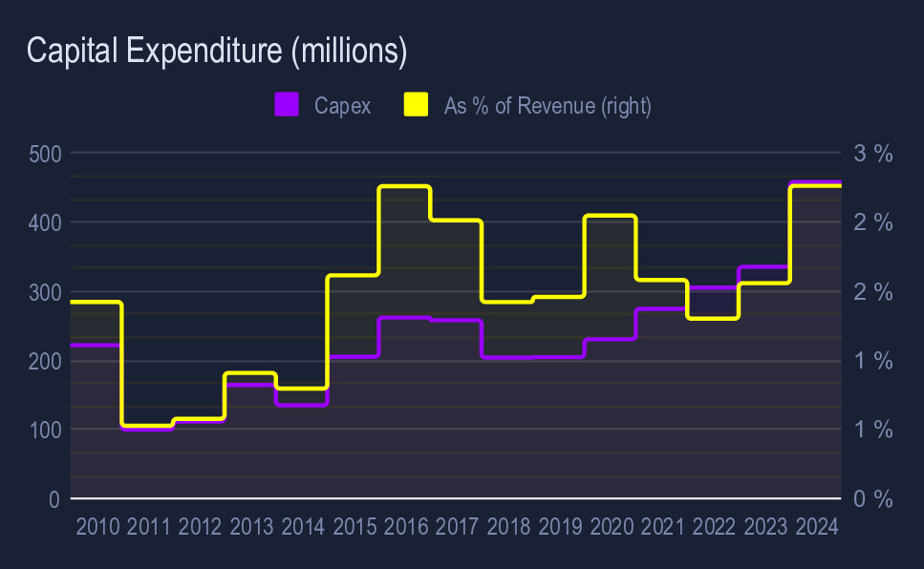Select the 2017 x-axis label
Screen dimensions: 924x569
pos(457,527)
